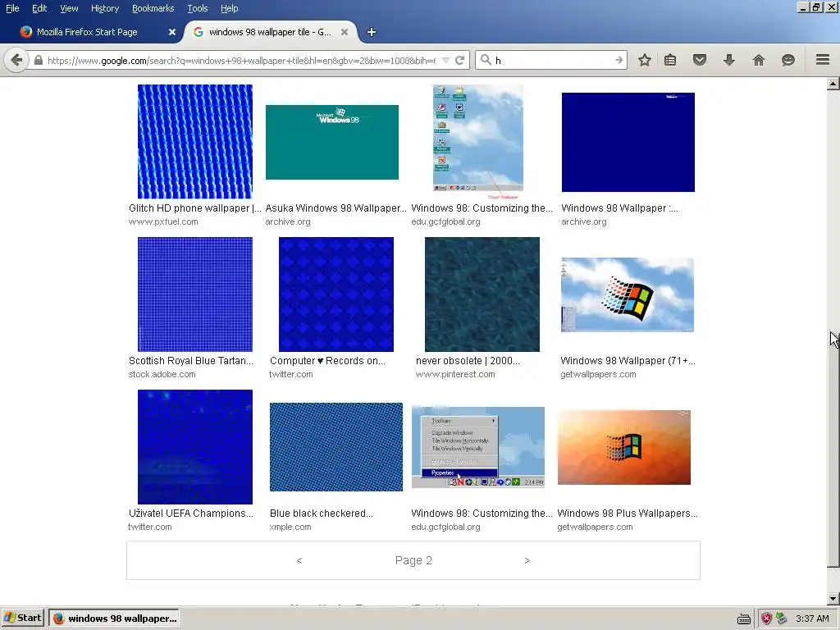Open the Edit menu
This screenshot has height=630, width=840.
[x=39, y=8]
